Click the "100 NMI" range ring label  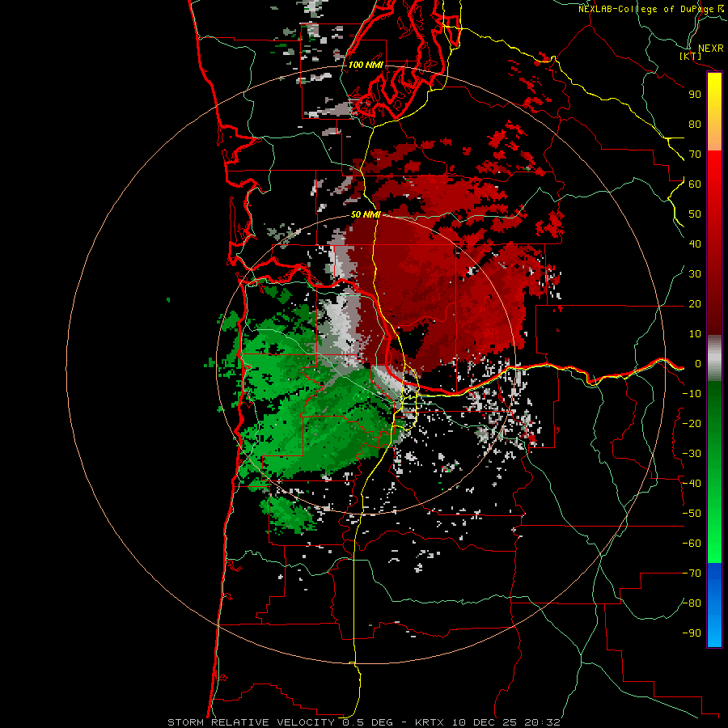366,65
